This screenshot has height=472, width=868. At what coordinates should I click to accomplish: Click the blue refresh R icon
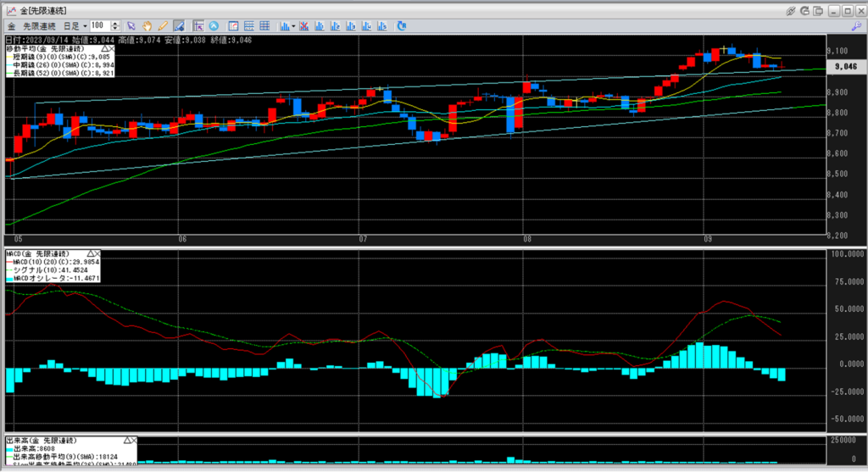[402, 26]
